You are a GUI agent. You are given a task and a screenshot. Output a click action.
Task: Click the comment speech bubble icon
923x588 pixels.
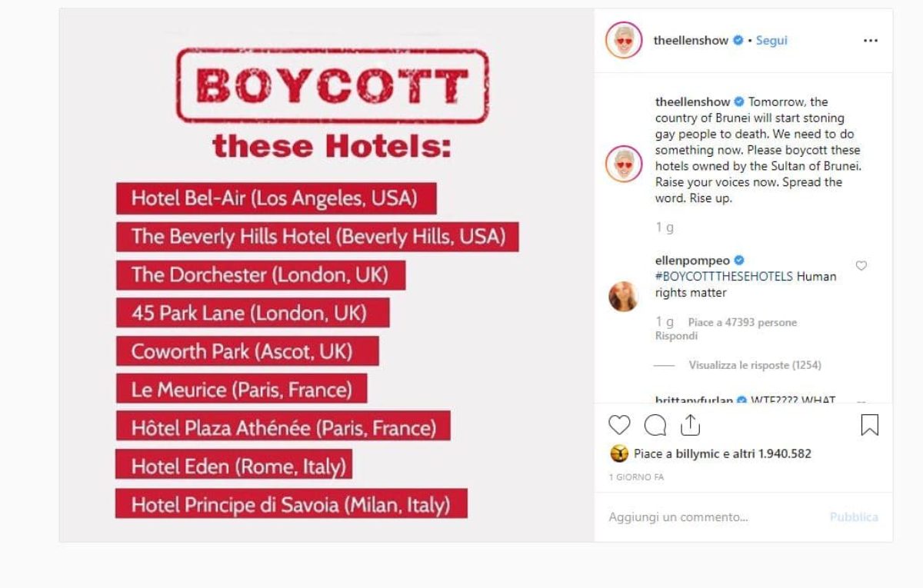[655, 425]
